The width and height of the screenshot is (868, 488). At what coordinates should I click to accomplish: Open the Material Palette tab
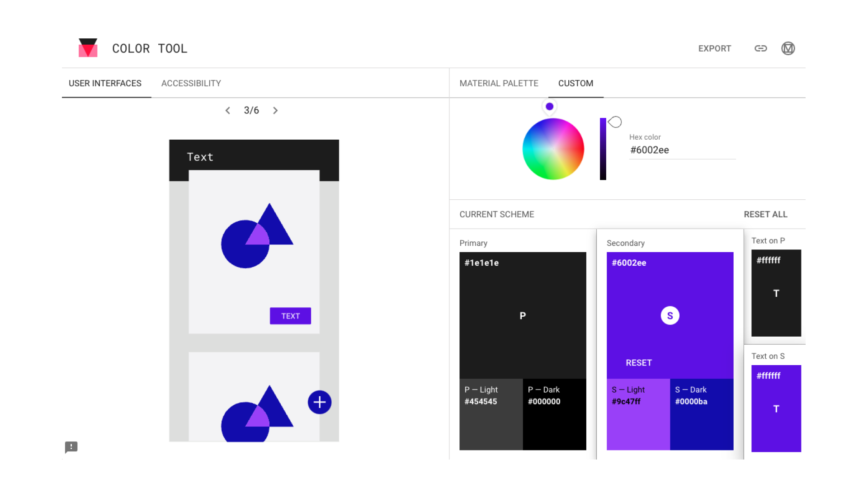499,84
